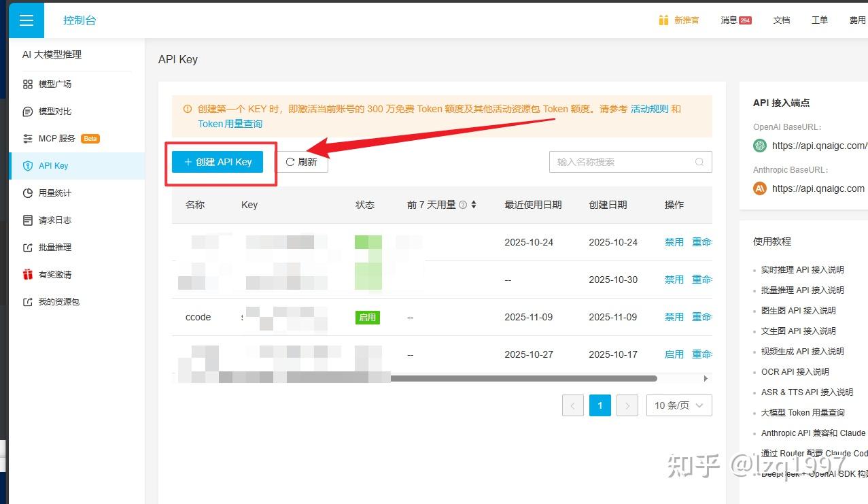
Task: Open 文生图 API 接入说明 tutorial
Action: click(x=799, y=331)
